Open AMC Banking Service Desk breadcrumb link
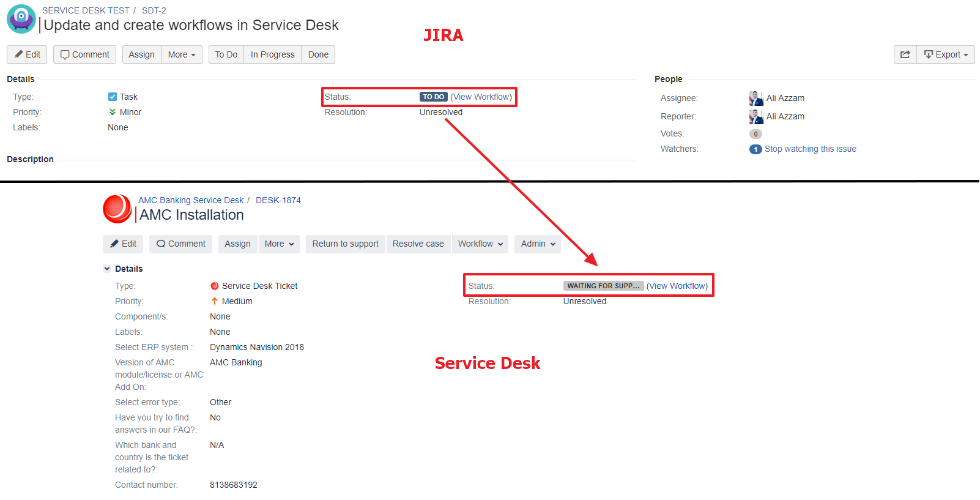This screenshot has height=500, width=980. pos(191,200)
